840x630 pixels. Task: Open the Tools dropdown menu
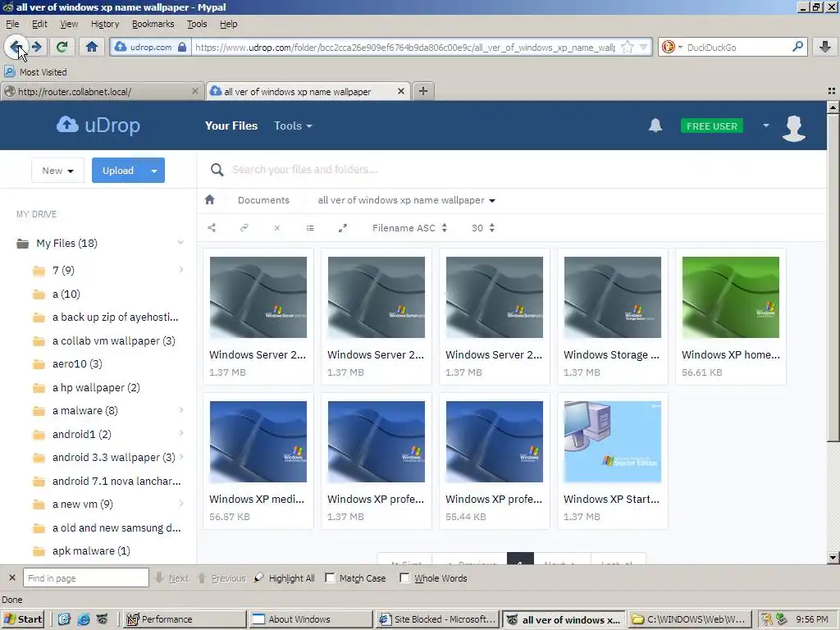pos(293,126)
